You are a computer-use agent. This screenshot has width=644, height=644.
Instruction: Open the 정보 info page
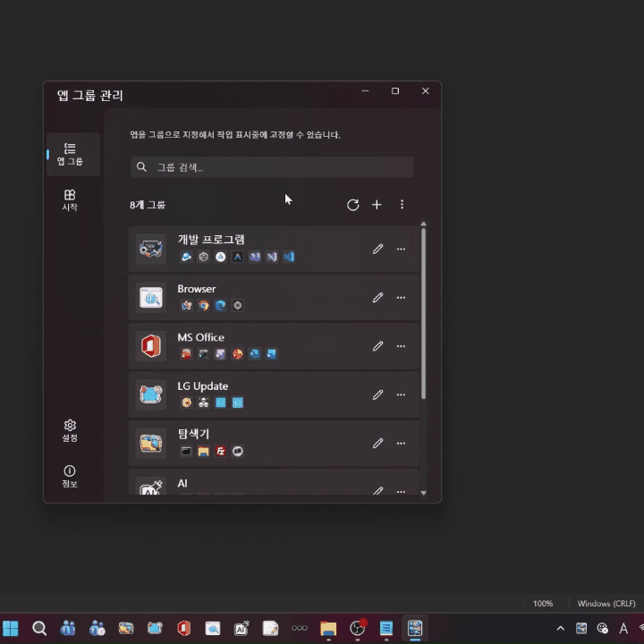(70, 476)
